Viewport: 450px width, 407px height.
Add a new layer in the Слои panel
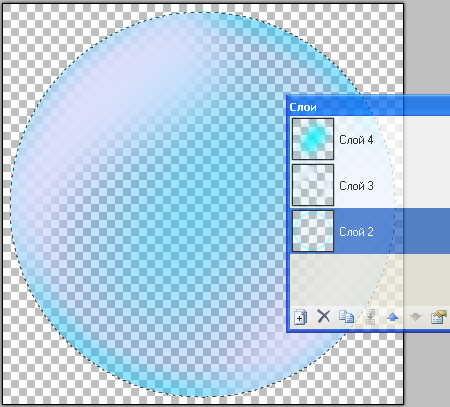[301, 317]
